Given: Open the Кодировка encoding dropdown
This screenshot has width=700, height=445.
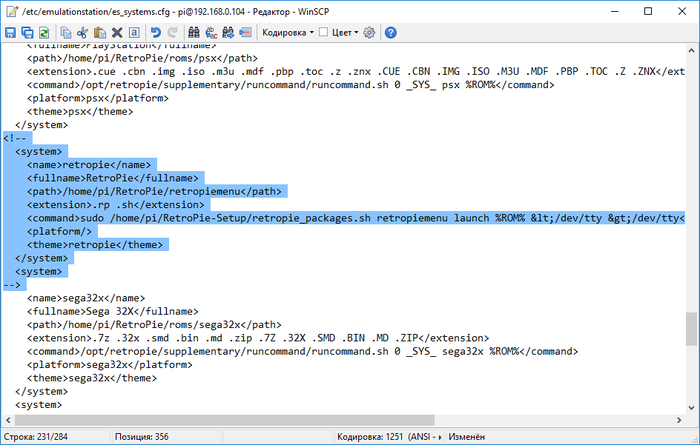Looking at the screenshot, I should click(x=287, y=32).
